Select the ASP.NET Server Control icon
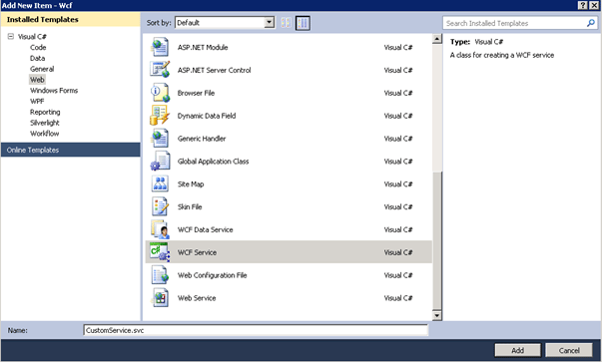Screen dimensions: 605x364 tap(160, 70)
